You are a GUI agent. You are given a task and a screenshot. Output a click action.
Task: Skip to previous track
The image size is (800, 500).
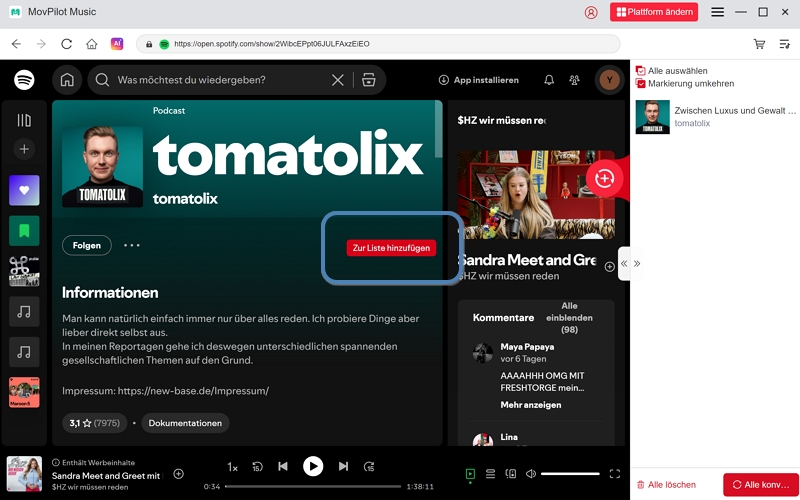[283, 466]
